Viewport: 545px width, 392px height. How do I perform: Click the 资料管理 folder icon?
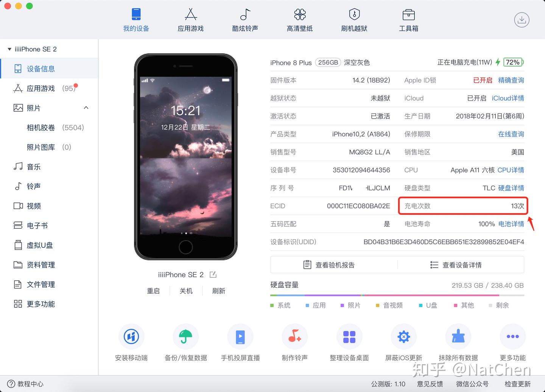coord(18,265)
